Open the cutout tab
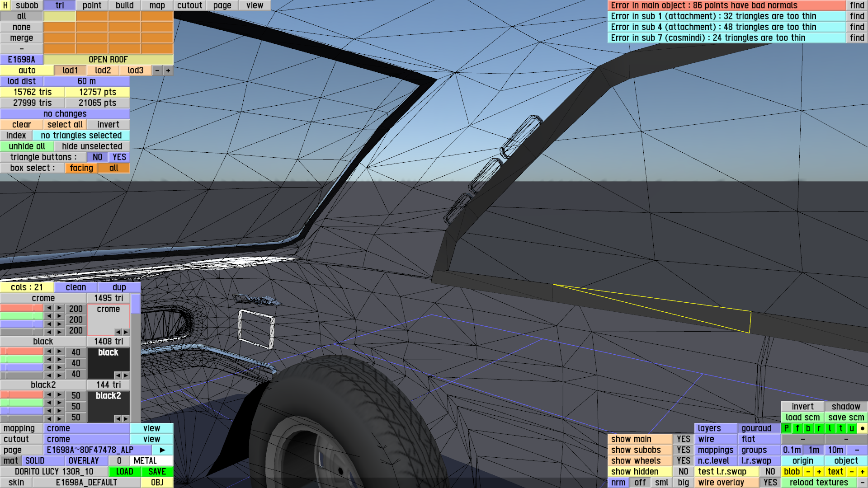 [189, 5]
